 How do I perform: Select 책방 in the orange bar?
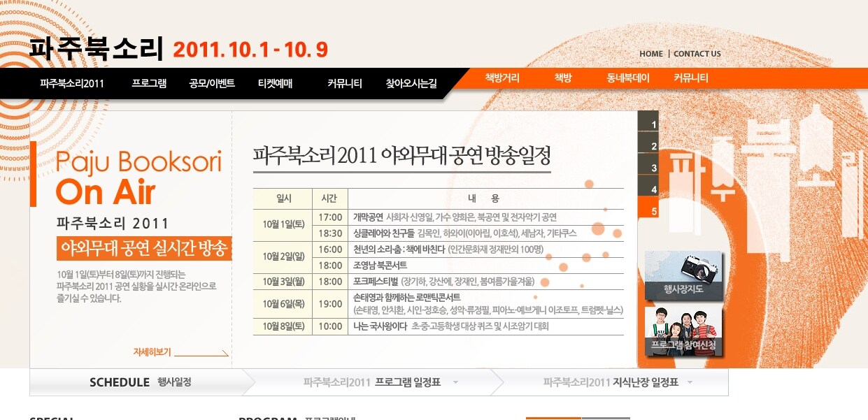tap(563, 78)
